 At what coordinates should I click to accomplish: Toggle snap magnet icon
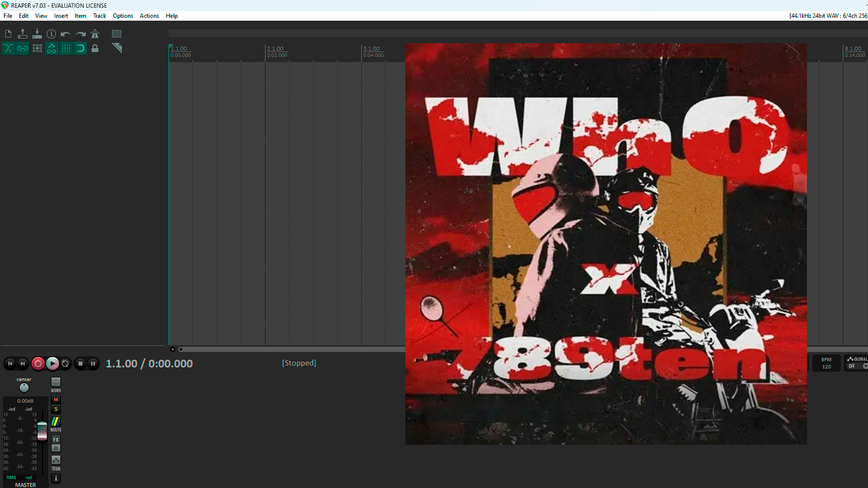coord(81,48)
